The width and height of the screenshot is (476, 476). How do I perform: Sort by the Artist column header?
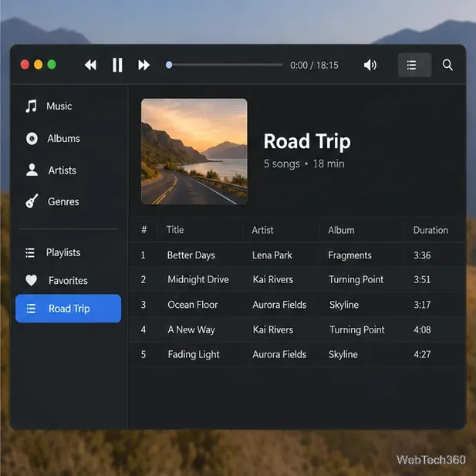coord(262,230)
